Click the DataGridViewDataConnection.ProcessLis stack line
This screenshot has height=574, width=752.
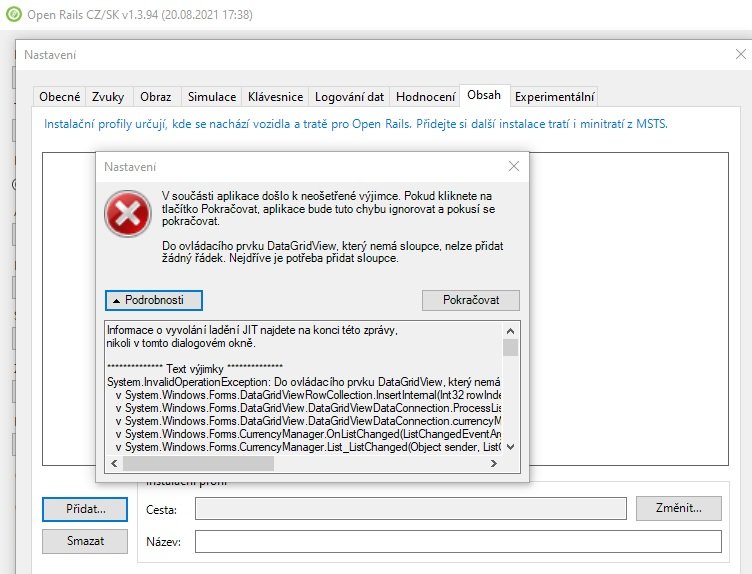(x=308, y=408)
